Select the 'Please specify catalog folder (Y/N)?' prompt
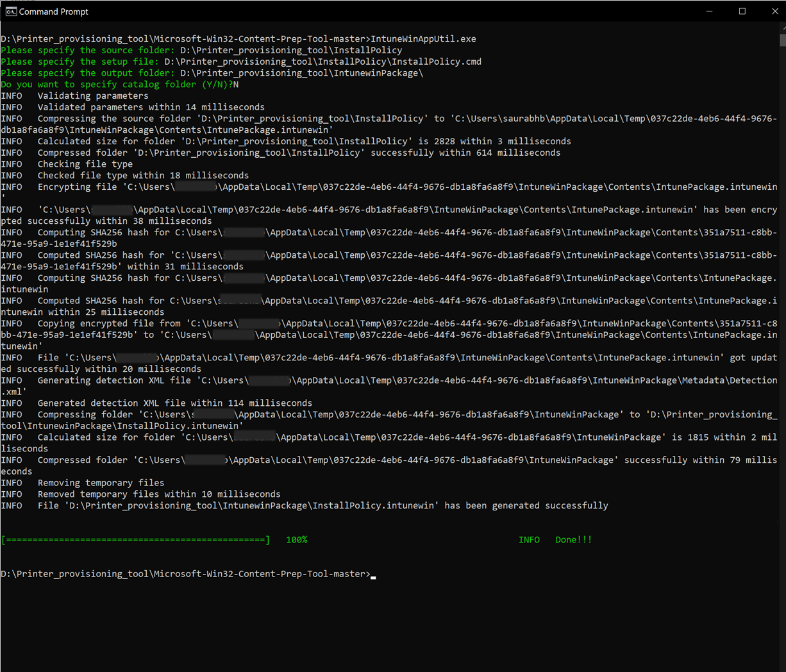This screenshot has height=672, width=786. (115, 84)
